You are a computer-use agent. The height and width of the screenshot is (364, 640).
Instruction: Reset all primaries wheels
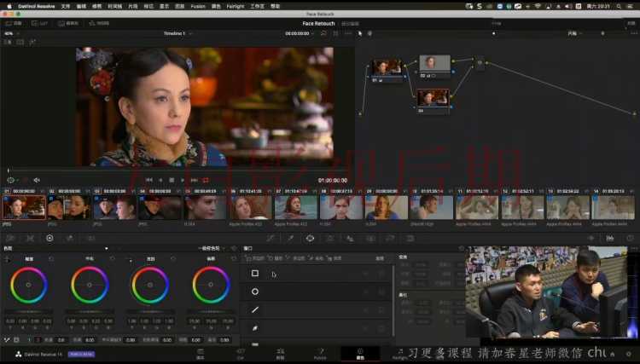[234, 248]
